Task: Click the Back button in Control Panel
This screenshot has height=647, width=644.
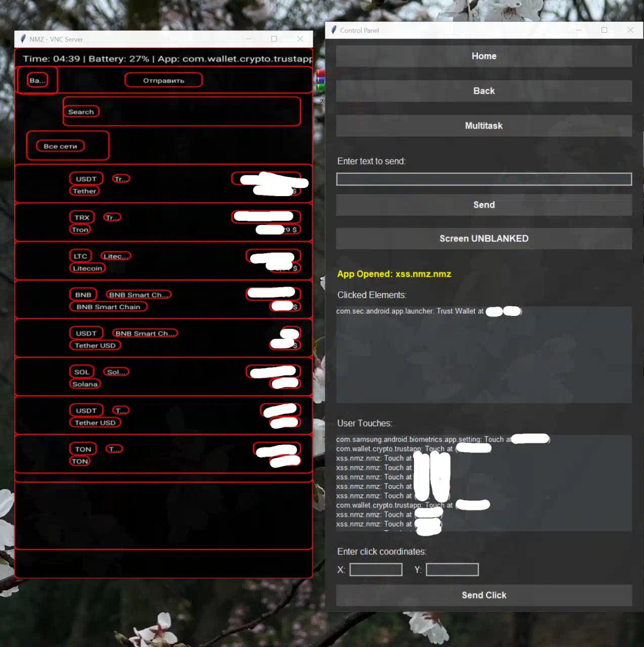Action: 484,91
